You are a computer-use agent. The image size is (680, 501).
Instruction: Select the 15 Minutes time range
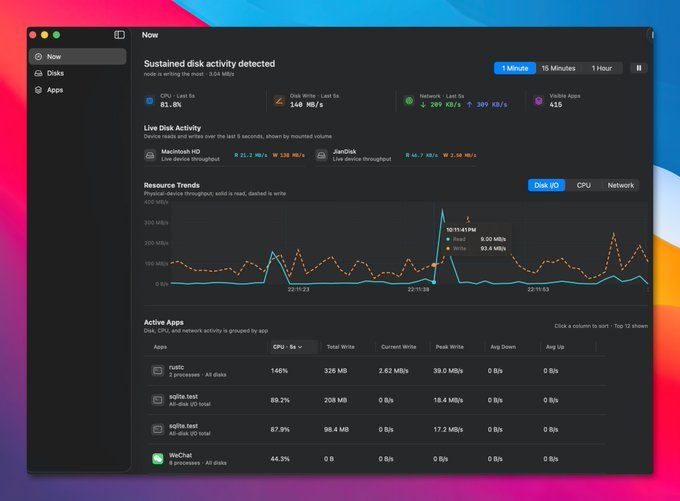558,68
